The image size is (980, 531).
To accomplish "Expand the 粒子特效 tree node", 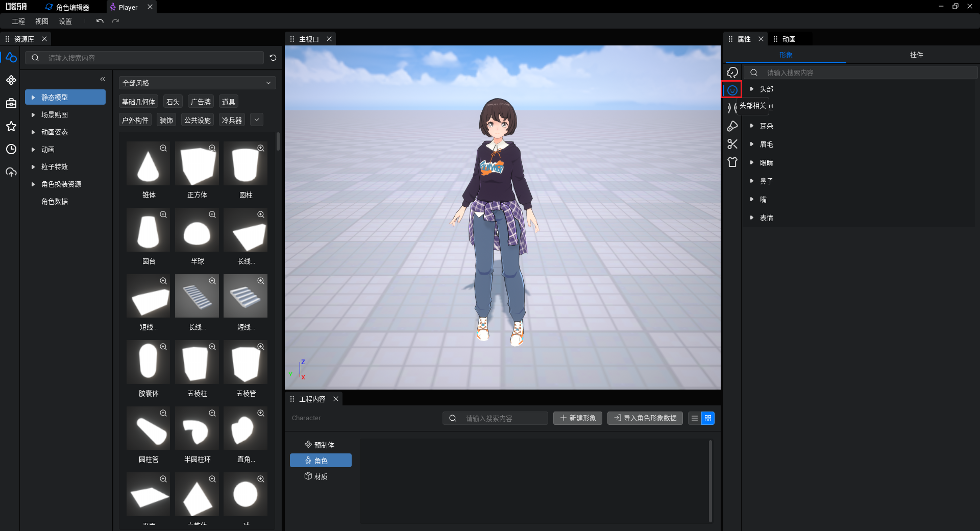I will [33, 167].
